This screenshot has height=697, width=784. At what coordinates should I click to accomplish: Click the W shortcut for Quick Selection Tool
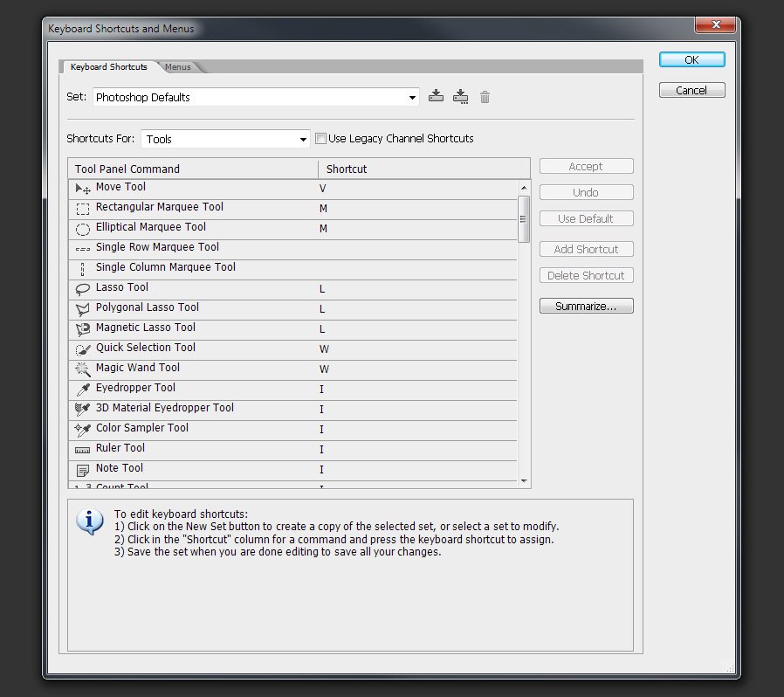tap(324, 349)
